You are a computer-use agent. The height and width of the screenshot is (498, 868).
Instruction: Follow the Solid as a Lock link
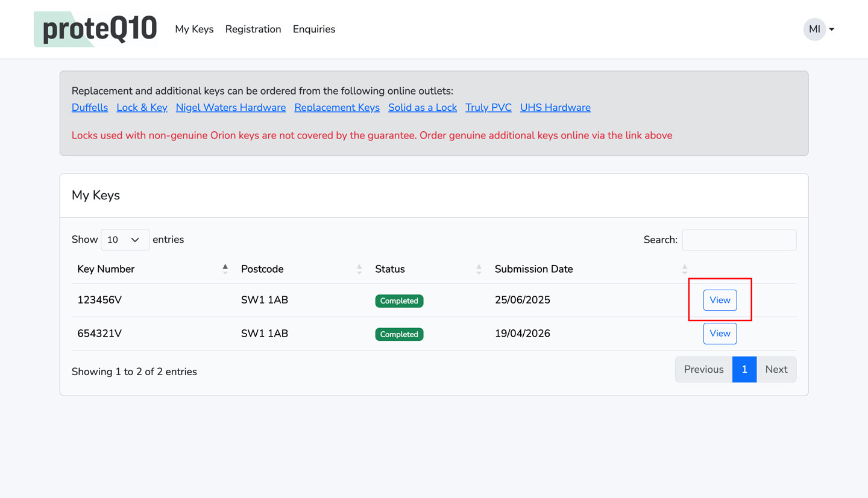pyautogui.click(x=423, y=107)
